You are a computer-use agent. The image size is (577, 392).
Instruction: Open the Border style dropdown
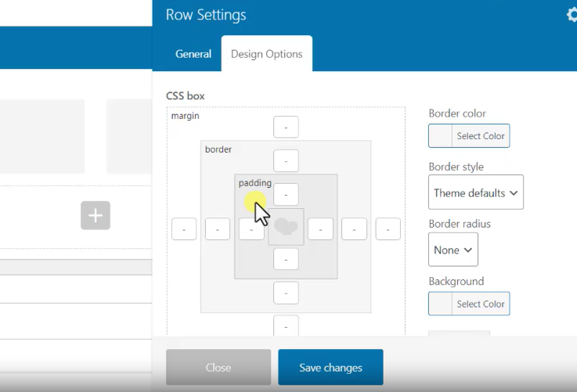coord(476,192)
